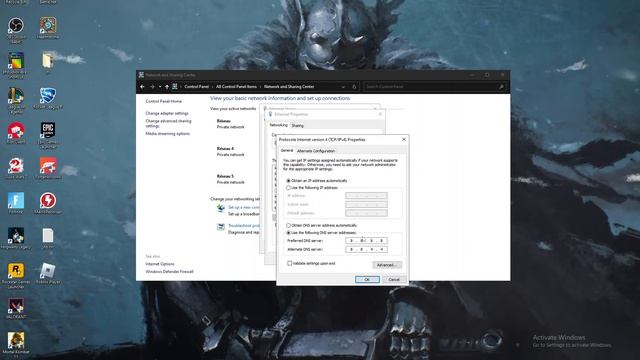Open the Advanced... settings button
640x360 pixels.
click(x=387, y=265)
